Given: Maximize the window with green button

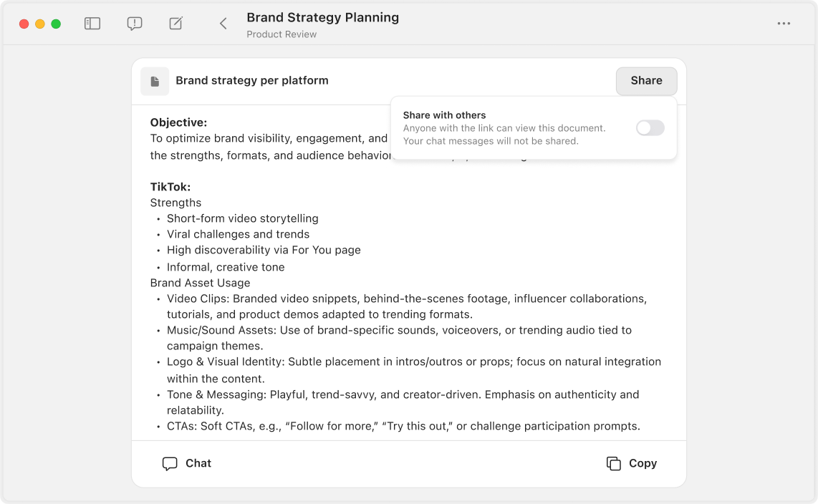Looking at the screenshot, I should click(x=56, y=24).
